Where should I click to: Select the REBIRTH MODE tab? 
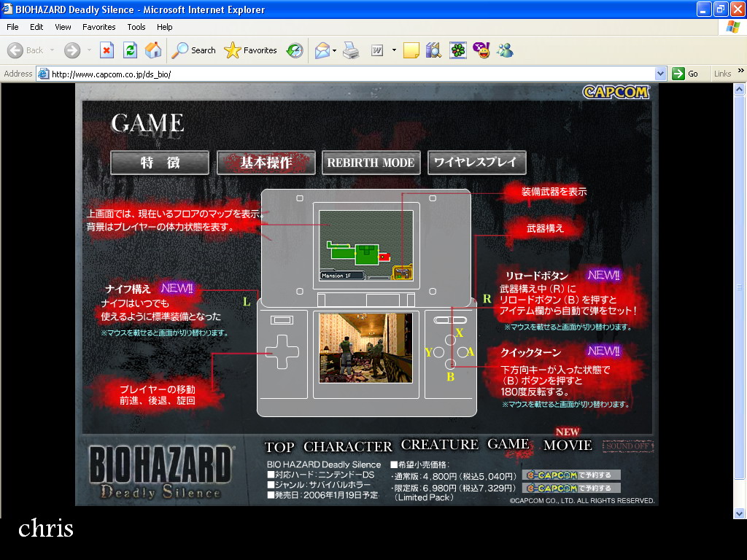[x=371, y=163]
